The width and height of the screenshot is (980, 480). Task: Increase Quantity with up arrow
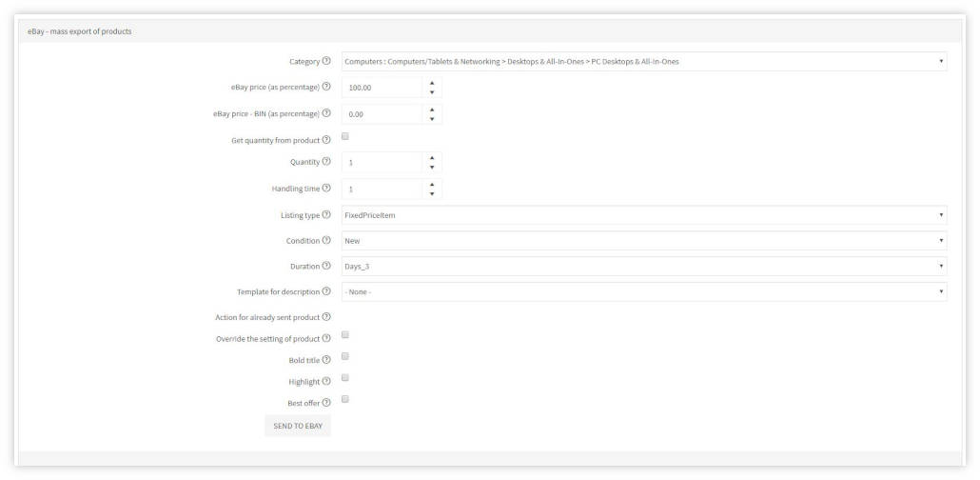click(432, 158)
